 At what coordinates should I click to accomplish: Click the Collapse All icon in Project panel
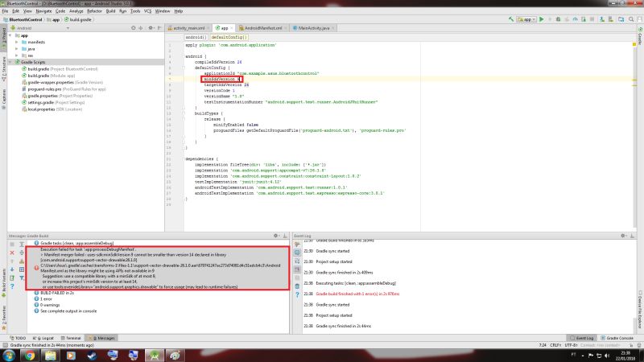click(141, 28)
